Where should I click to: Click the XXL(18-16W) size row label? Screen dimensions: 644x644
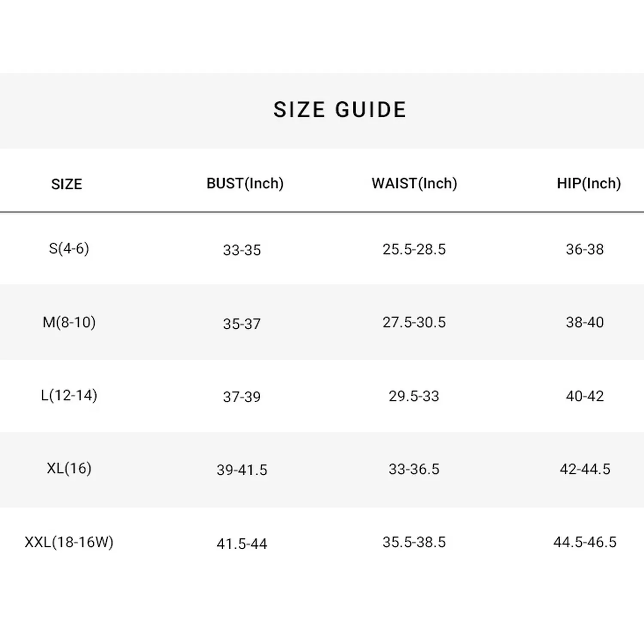[x=69, y=542]
